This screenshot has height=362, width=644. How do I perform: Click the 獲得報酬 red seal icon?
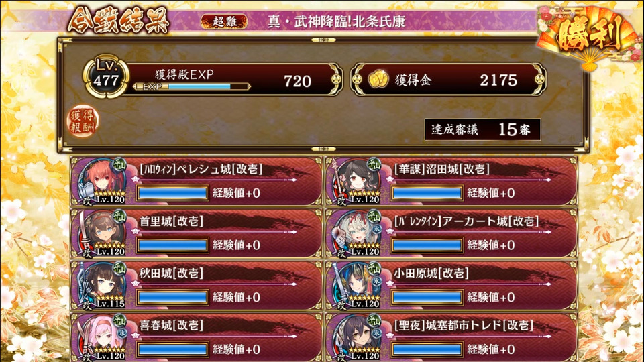pos(83,121)
